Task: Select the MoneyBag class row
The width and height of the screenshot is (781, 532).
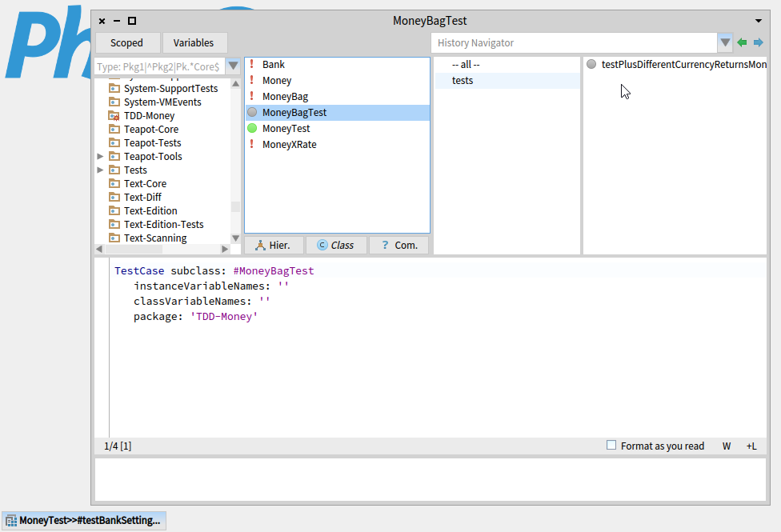Action: [x=337, y=97]
